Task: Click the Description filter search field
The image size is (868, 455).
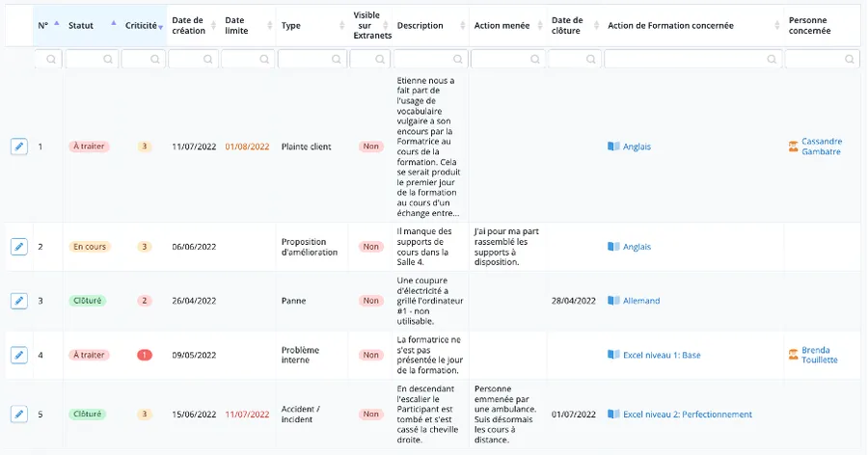Action: tap(431, 59)
